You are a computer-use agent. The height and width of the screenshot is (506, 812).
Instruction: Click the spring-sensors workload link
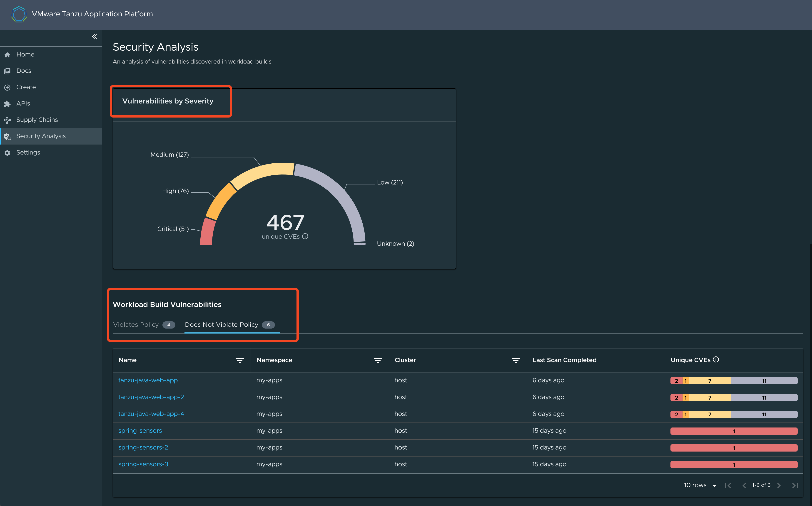point(140,431)
